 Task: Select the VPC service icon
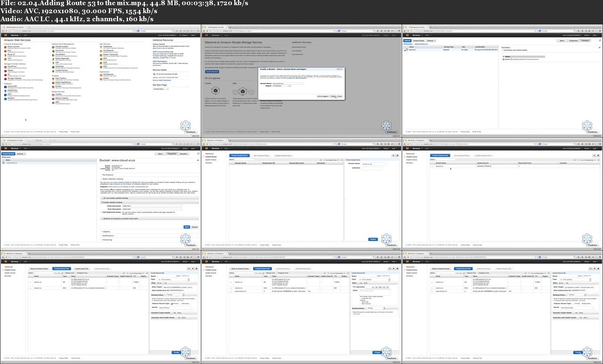pos(6,59)
